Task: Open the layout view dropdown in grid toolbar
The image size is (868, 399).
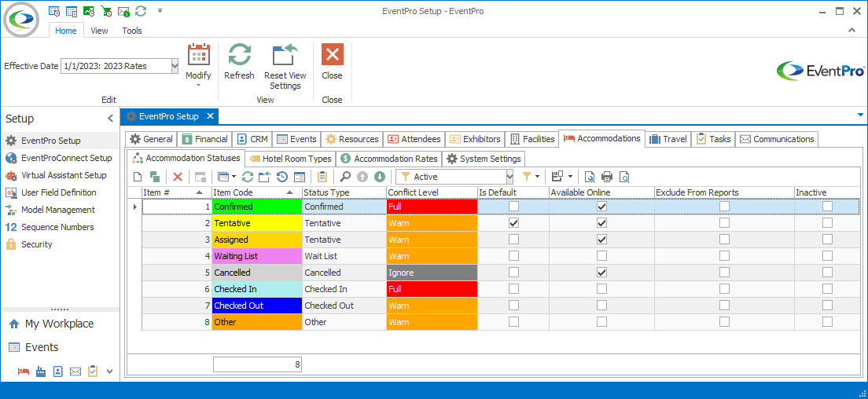Action: pos(570,177)
